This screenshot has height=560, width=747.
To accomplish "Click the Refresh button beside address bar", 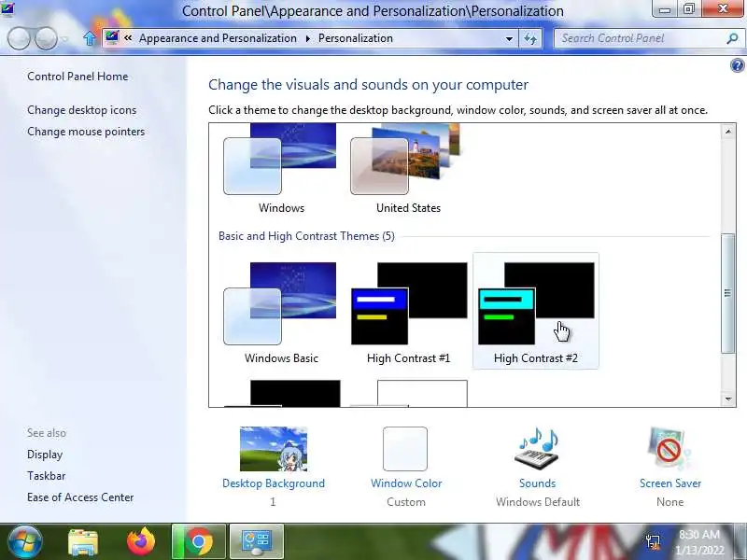I will (530, 38).
